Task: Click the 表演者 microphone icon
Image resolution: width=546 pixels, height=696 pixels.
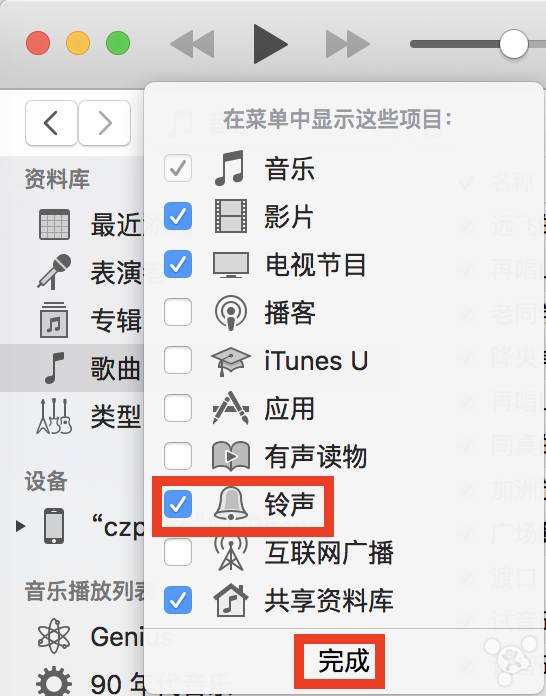Action: pos(55,271)
